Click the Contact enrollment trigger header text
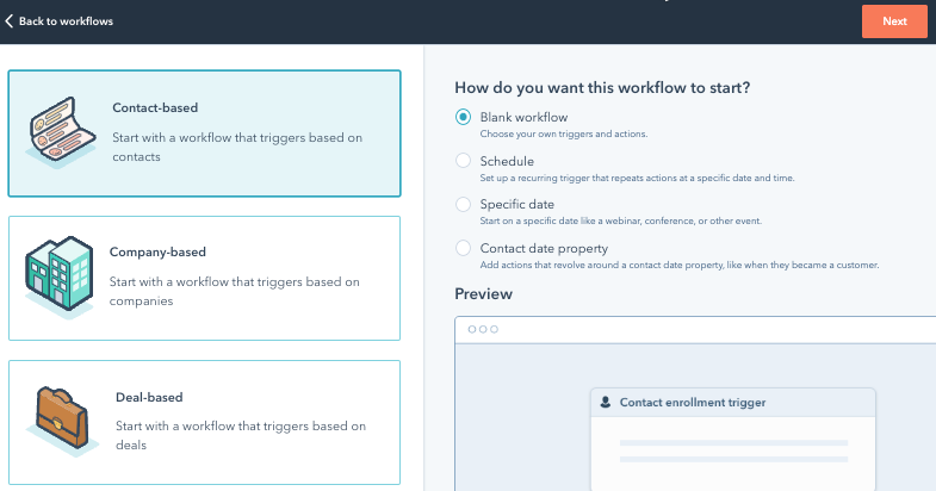936x492 pixels. coord(692,402)
